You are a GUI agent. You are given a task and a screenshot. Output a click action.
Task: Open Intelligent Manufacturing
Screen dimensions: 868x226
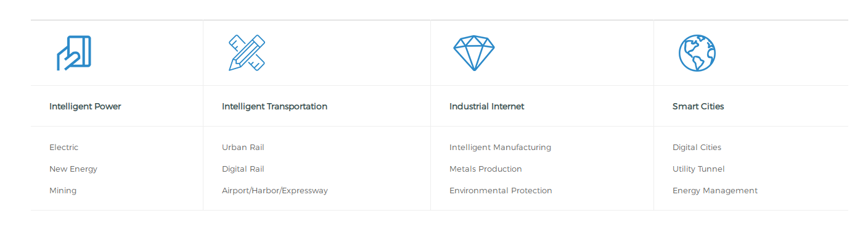pos(501,148)
